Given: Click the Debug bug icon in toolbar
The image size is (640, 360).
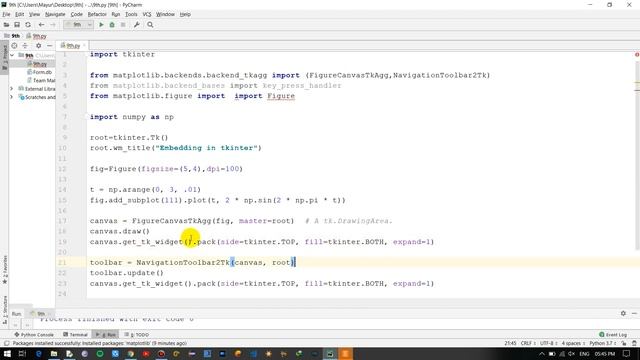Looking at the screenshot, I should (x=112, y=25).
